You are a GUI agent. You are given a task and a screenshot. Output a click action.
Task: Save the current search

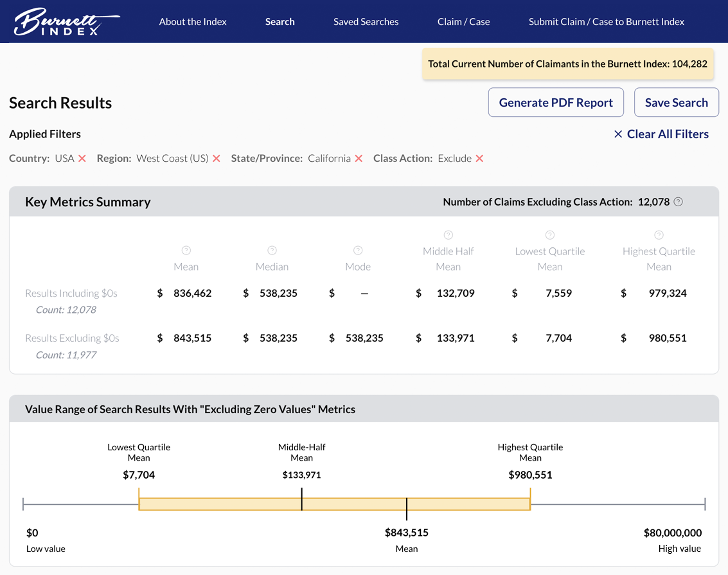676,102
